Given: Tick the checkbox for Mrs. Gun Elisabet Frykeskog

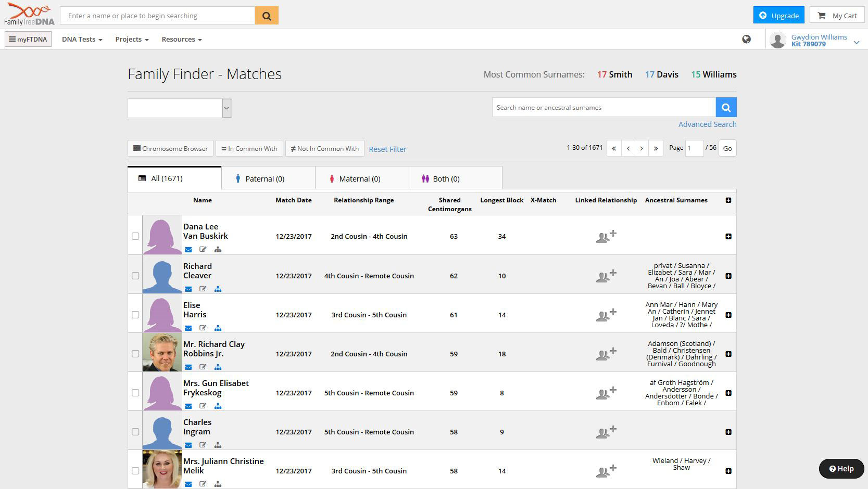Looking at the screenshot, I should 135,393.
